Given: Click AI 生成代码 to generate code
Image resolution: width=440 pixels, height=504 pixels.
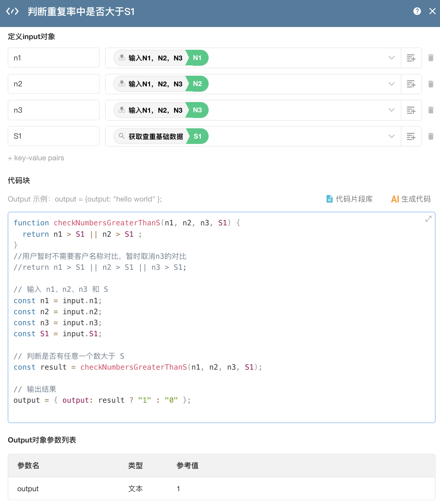Looking at the screenshot, I should (x=411, y=199).
